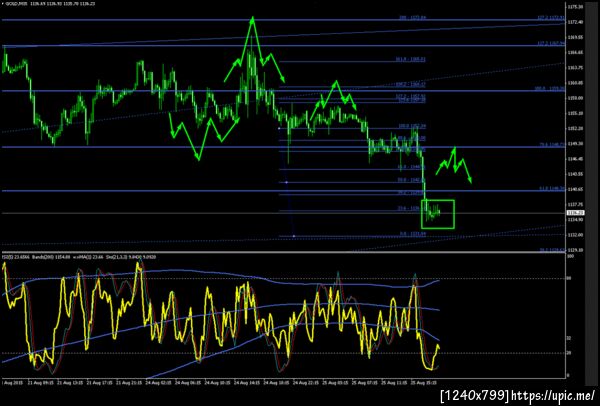
Task: Select the Fibonacci label 0.0 - 1131.64
Action: [413, 233]
